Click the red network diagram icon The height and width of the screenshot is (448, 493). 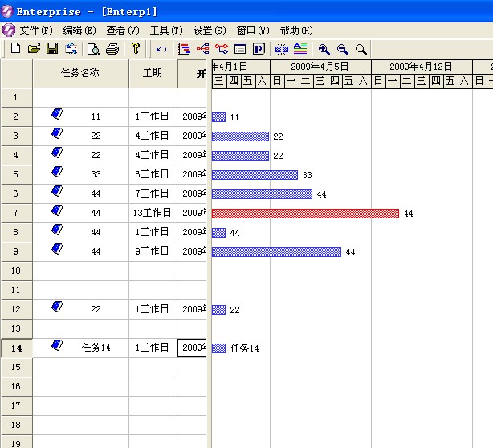(x=203, y=49)
